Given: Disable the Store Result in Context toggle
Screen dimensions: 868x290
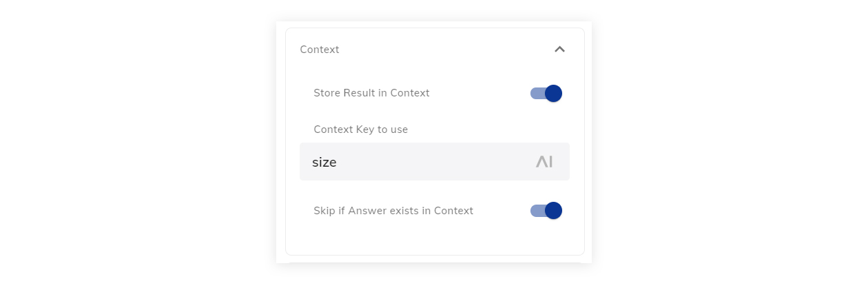Looking at the screenshot, I should coord(546,93).
